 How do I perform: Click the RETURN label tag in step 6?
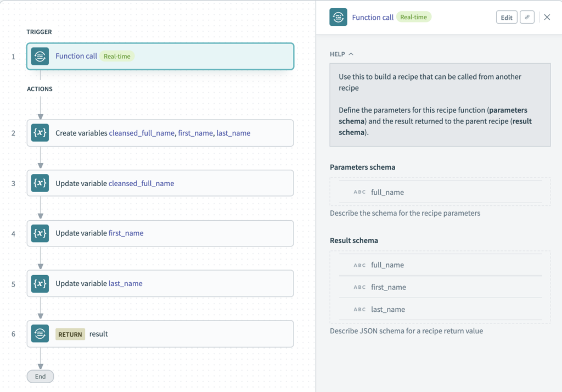pos(70,334)
